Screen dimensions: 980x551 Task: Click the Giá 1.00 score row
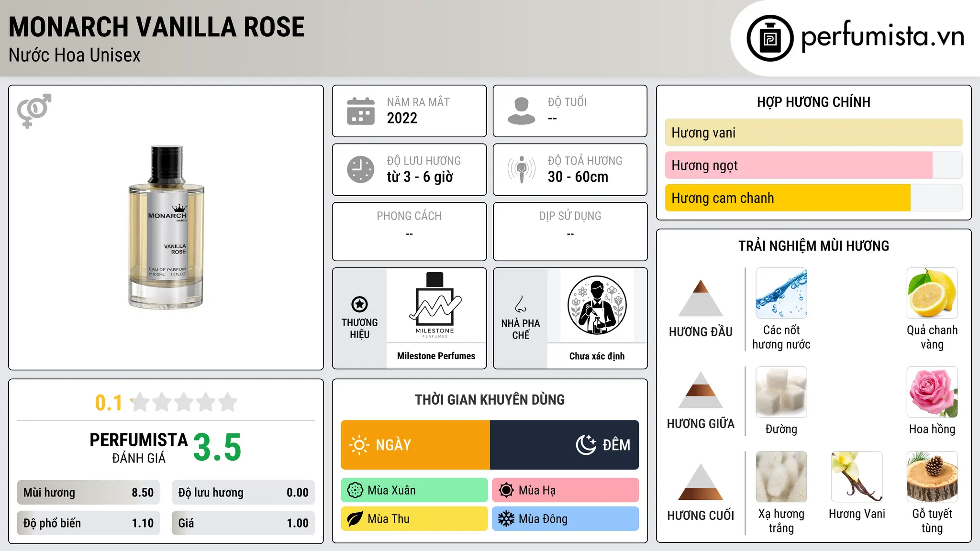[x=244, y=523]
